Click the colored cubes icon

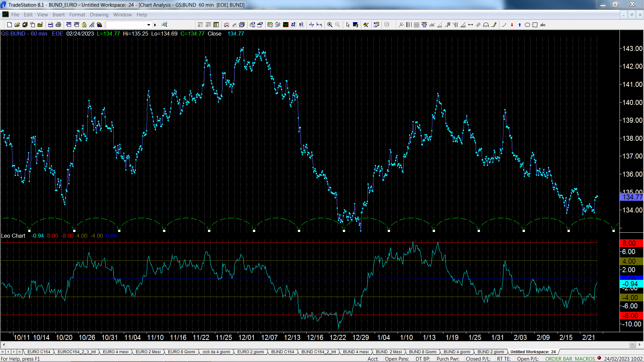point(100,25)
